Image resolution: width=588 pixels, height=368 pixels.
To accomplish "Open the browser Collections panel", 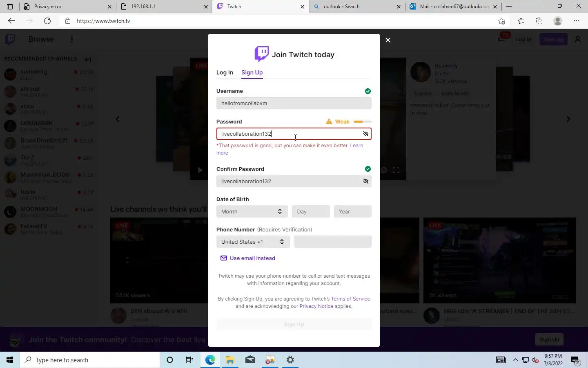I will point(539,21).
